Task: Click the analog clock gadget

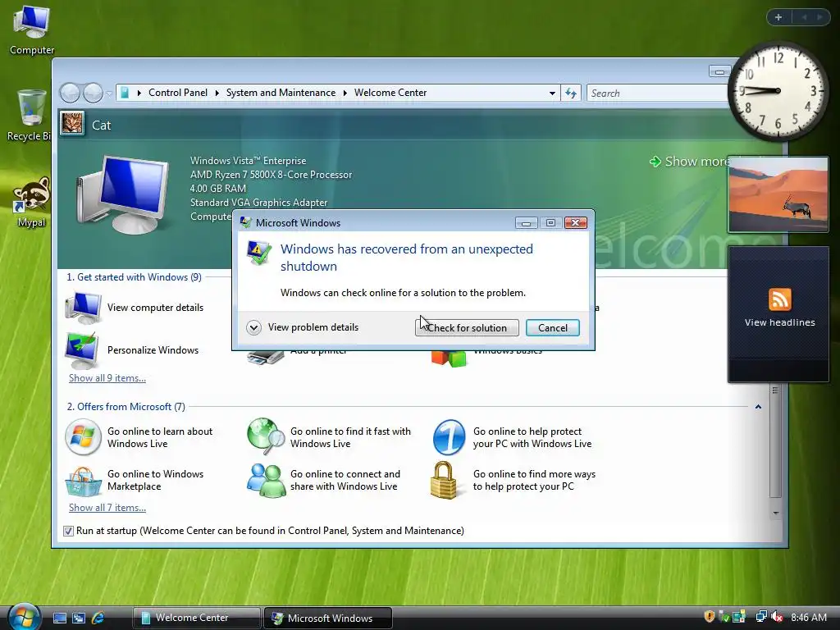Action: coord(778,91)
